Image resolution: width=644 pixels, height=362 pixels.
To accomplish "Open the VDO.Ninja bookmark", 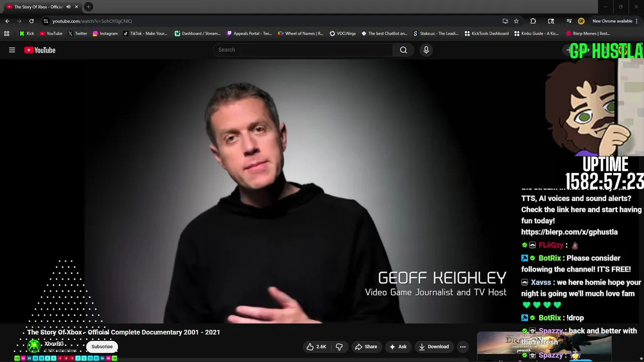I will pos(342,34).
